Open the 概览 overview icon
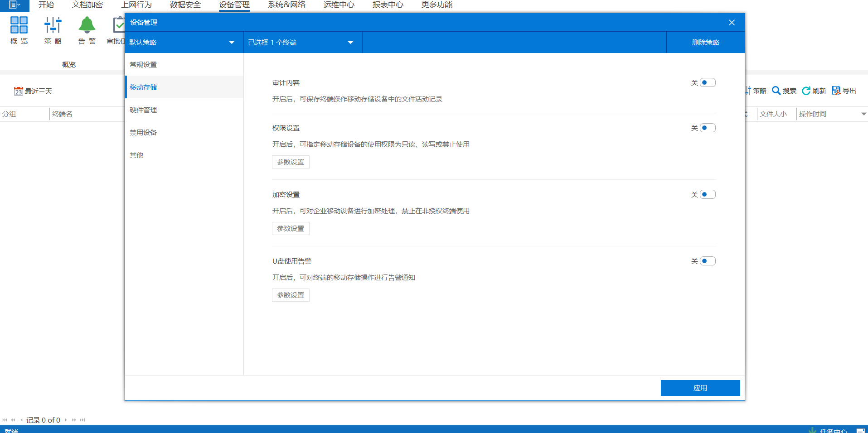The height and width of the screenshot is (433, 868). click(x=19, y=25)
